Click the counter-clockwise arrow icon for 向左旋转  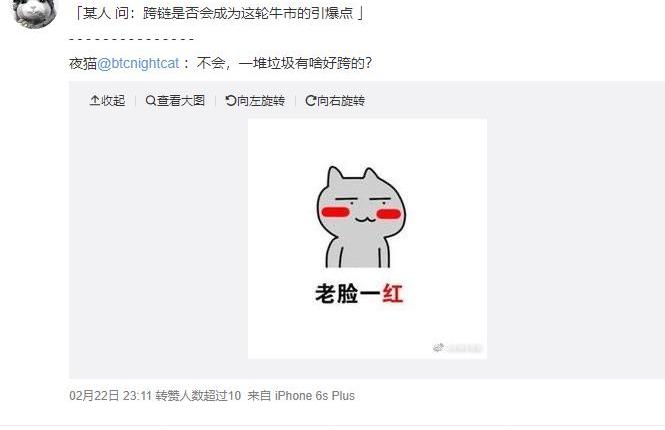pos(231,101)
